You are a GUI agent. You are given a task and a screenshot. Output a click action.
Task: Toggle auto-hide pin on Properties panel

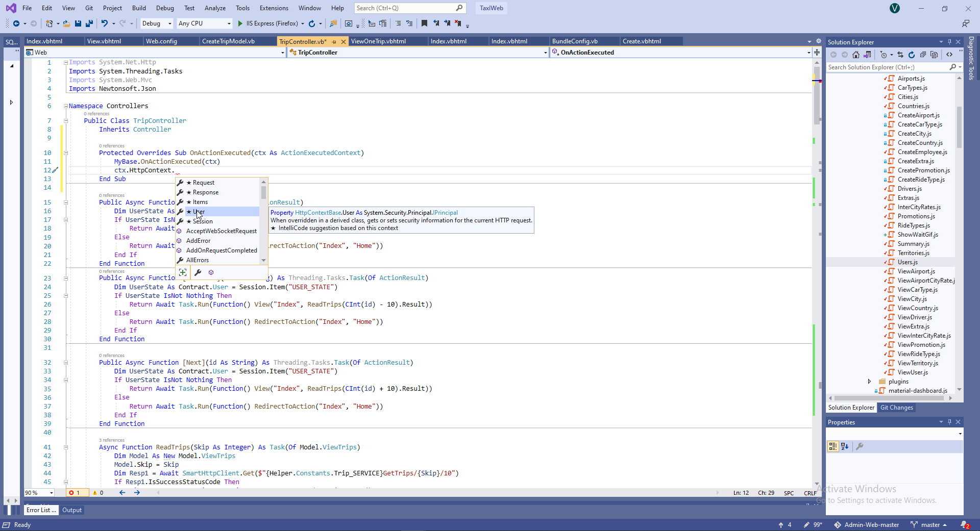[x=949, y=422]
